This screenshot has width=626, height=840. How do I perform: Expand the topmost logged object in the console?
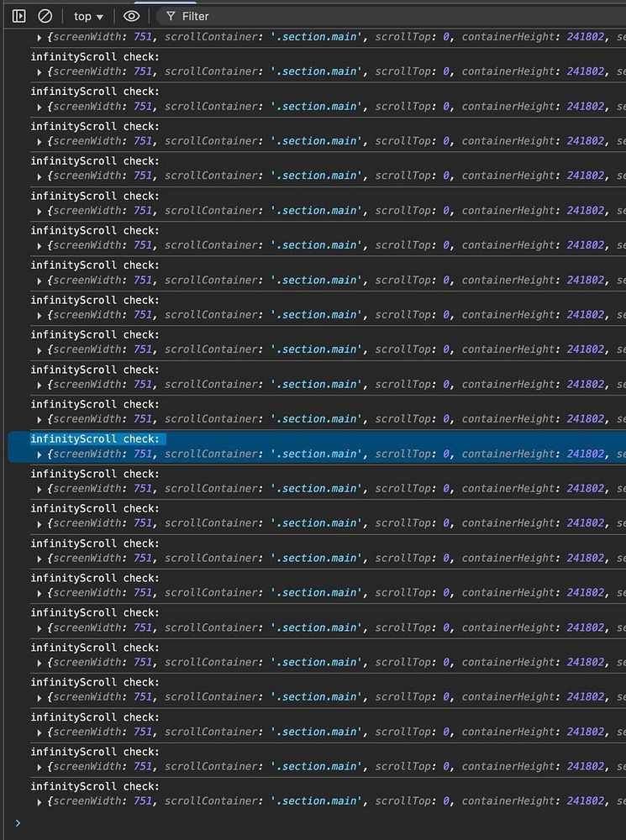pos(39,38)
